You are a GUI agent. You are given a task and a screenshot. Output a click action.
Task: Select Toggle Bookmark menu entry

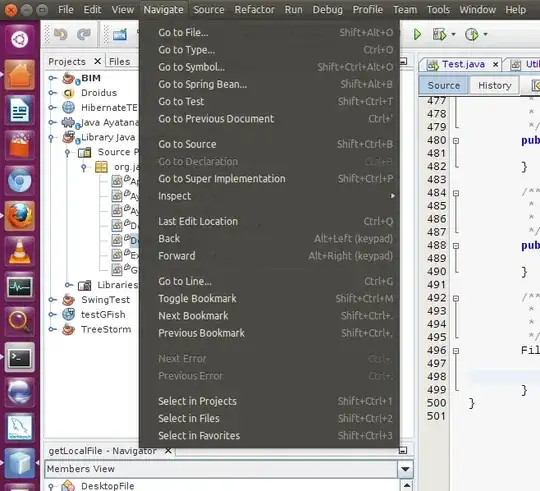(269, 299)
